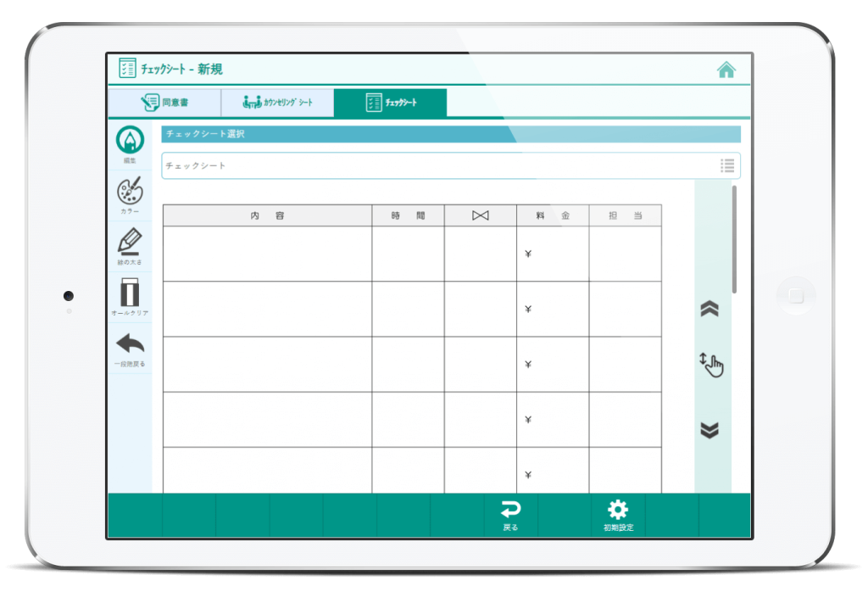Activate the 編集 pen tool
This screenshot has height=592, width=868.
pos(130,144)
